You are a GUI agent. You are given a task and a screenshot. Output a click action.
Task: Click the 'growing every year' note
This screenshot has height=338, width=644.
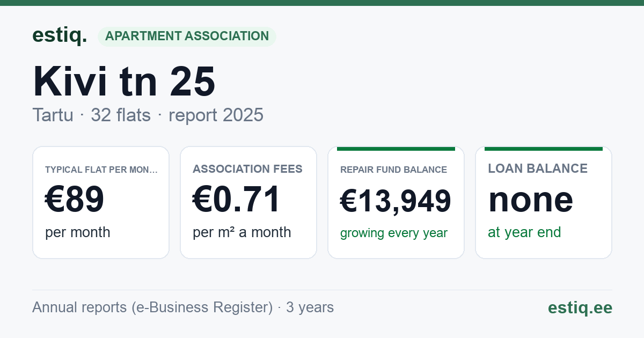[x=394, y=233]
